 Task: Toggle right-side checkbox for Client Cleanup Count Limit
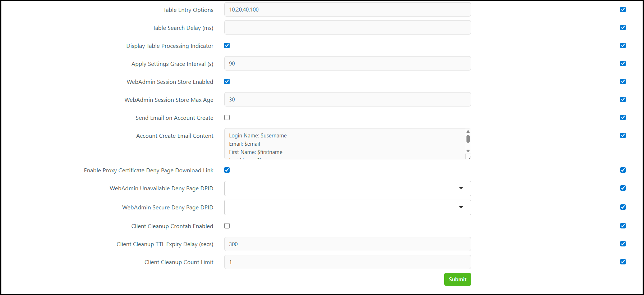tap(623, 262)
